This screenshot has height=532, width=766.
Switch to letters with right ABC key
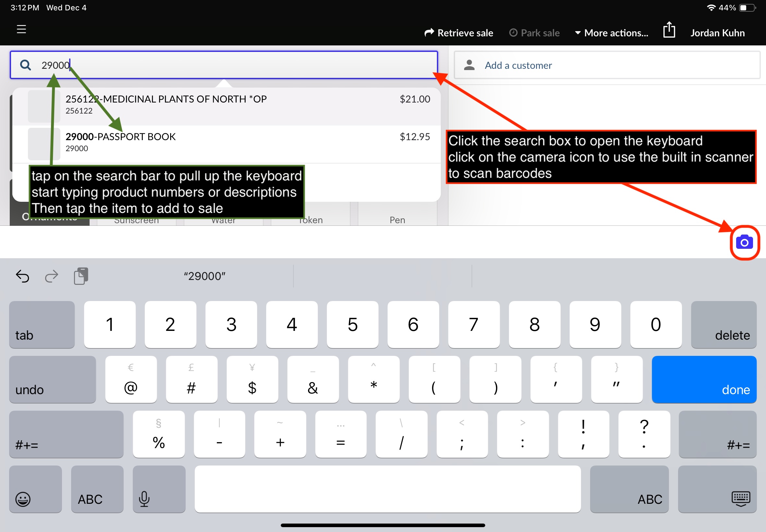629,489
